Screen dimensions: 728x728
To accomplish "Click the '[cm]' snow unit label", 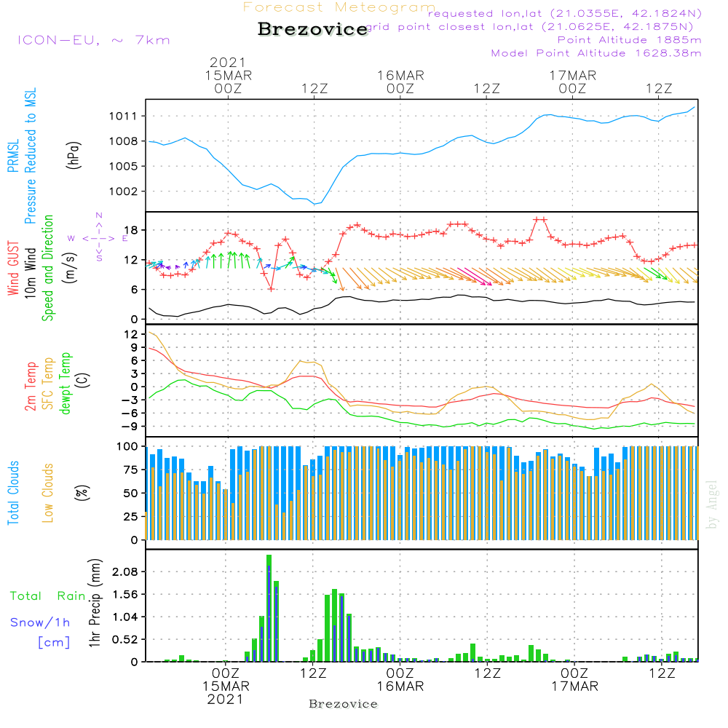I will 54,642.
